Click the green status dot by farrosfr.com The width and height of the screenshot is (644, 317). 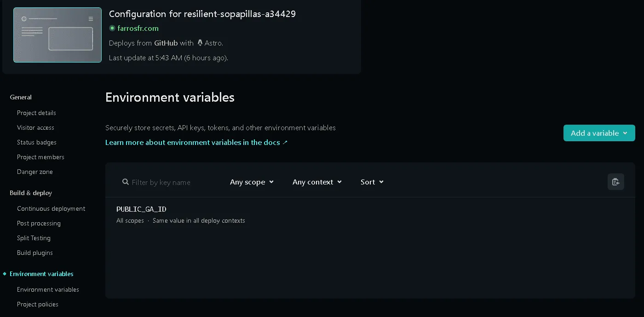(112, 28)
